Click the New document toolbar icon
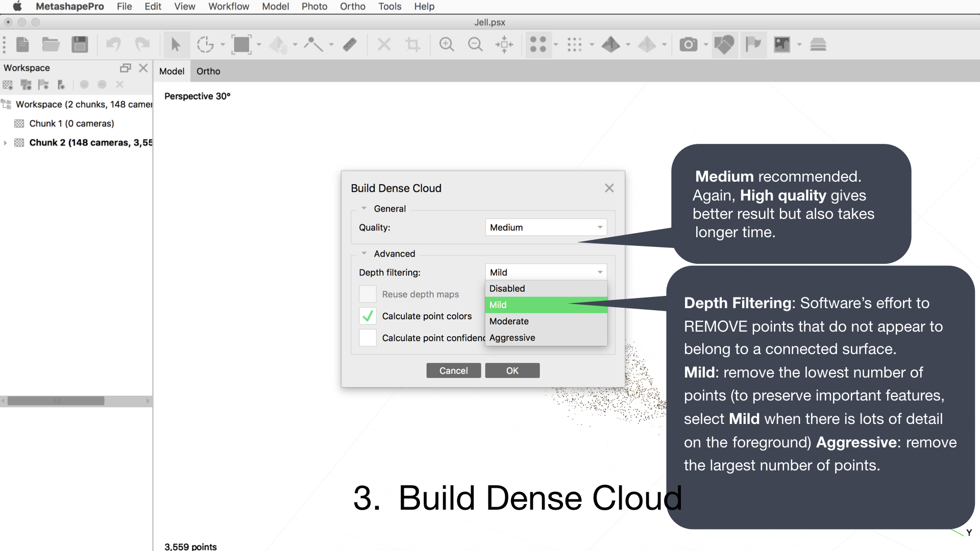Screen dimensions: 980x551 [x=22, y=45]
